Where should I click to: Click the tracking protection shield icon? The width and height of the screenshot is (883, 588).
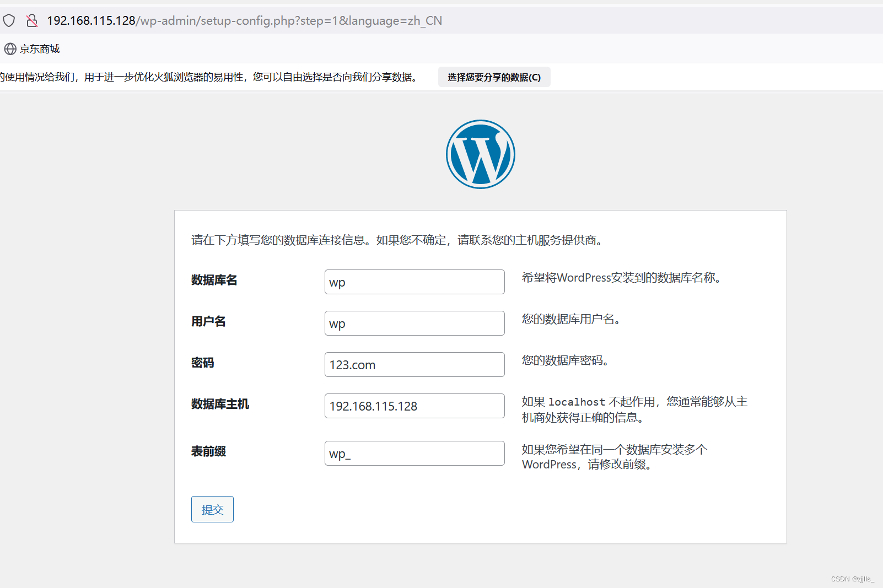tap(9, 20)
